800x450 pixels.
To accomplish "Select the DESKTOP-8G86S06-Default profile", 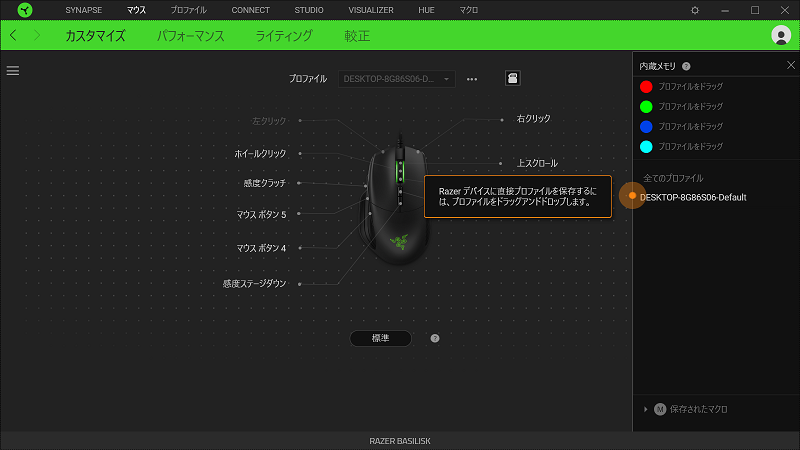I will pyautogui.click(x=693, y=197).
